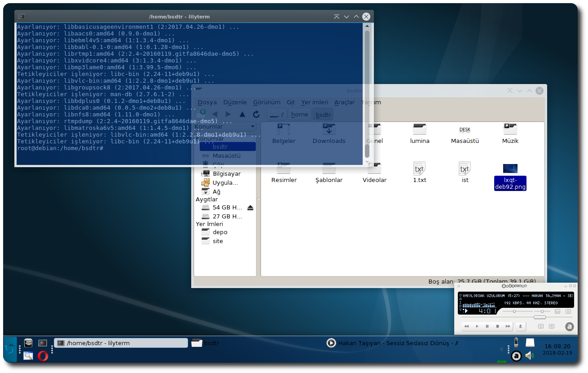Image resolution: width=588 pixels, height=373 pixels.
Task: Skip to previous track in Audacious
Action: 467,326
